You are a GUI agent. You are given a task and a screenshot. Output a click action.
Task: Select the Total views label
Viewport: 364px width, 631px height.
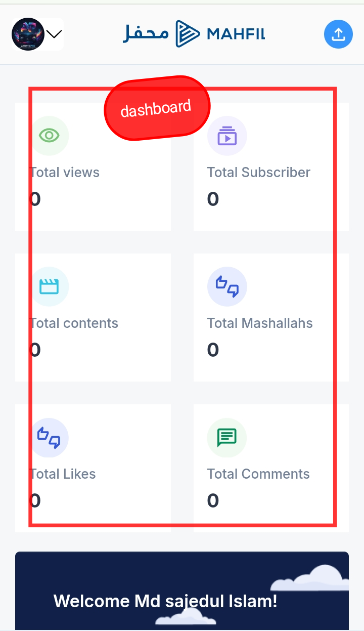click(65, 173)
